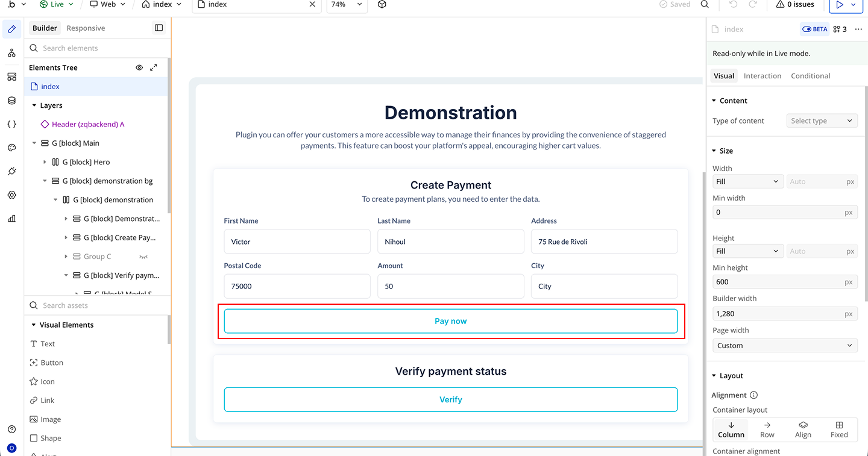Click the redo arrow icon
The width and height of the screenshot is (868, 456).
tap(752, 4)
